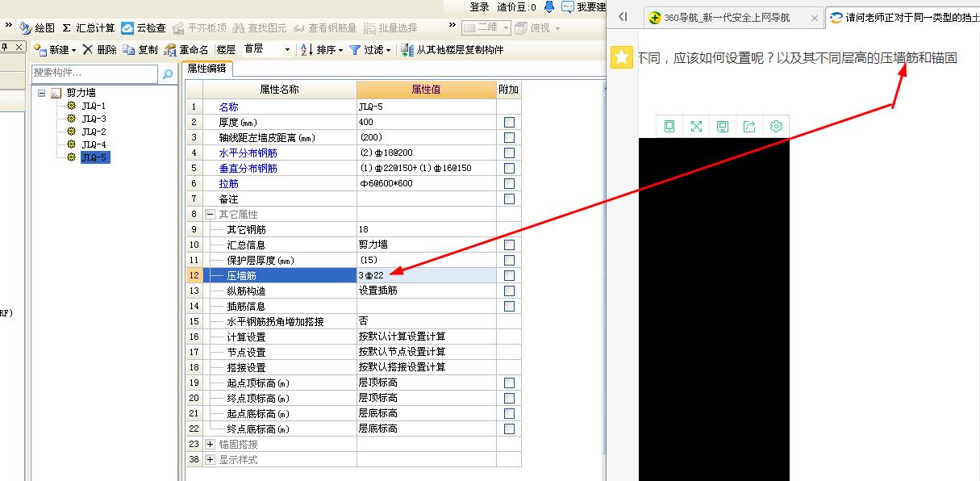This screenshot has height=481, width=980.
Task: Open the 排序 sort menu
Action: coord(321,50)
